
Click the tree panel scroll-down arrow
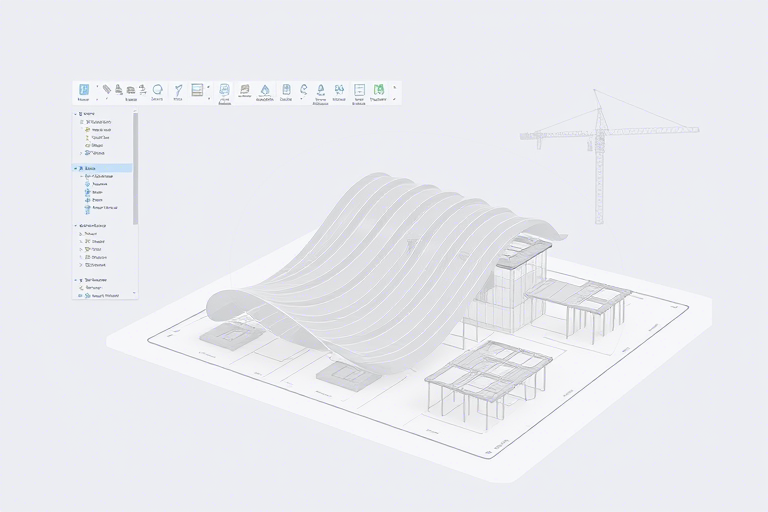[x=135, y=293]
